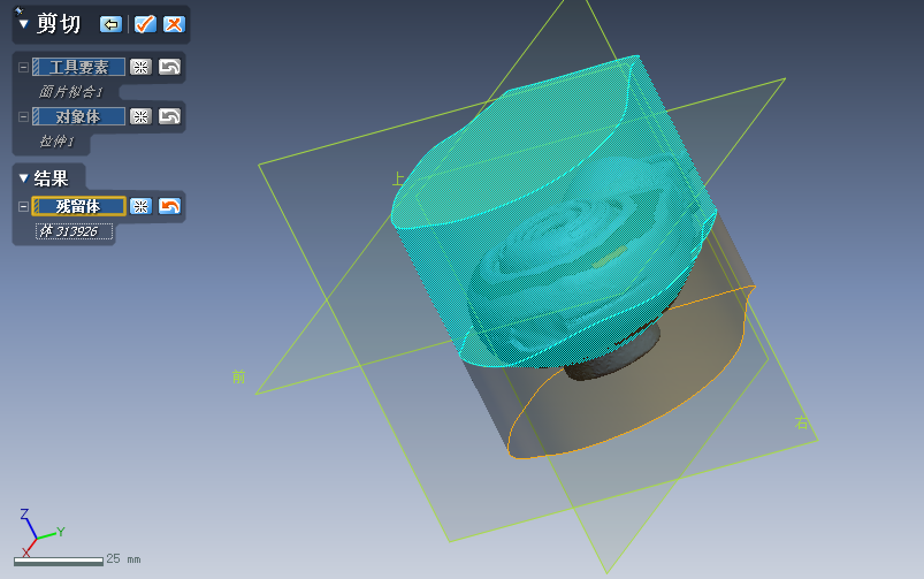The image size is (924, 579).
Task: Select 拉伸1 entry under 对象体
Action: coord(57,142)
